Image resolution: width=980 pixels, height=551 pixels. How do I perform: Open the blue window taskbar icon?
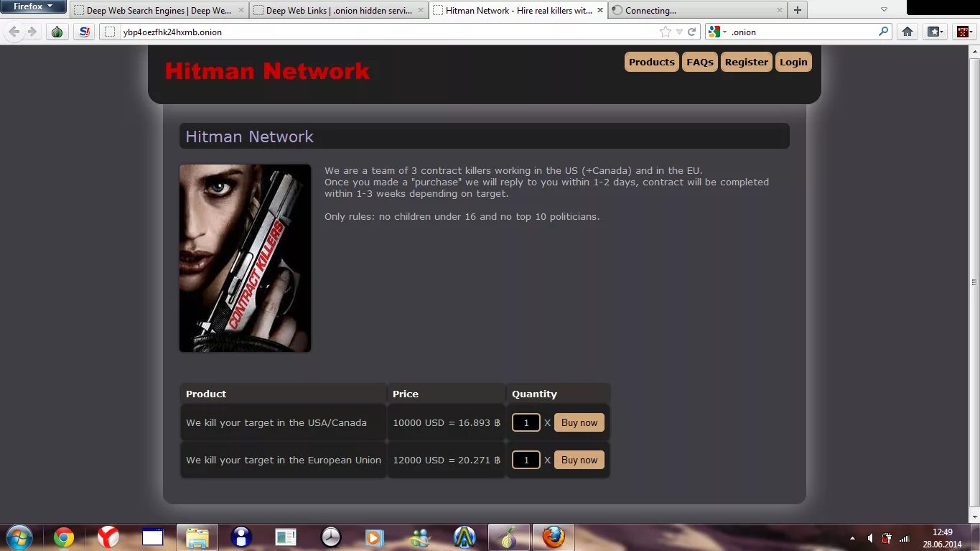click(153, 537)
